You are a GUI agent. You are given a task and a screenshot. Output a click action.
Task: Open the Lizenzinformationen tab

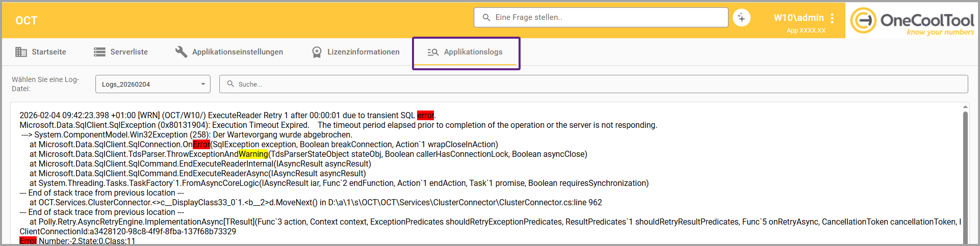click(x=363, y=52)
